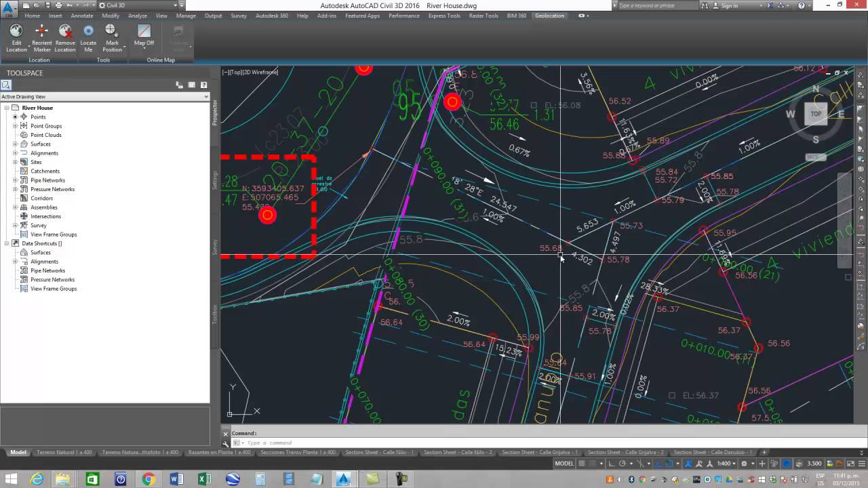Viewport: 868px width, 488px height.
Task: Click the Intersections icon in the tree
Action: coord(24,216)
